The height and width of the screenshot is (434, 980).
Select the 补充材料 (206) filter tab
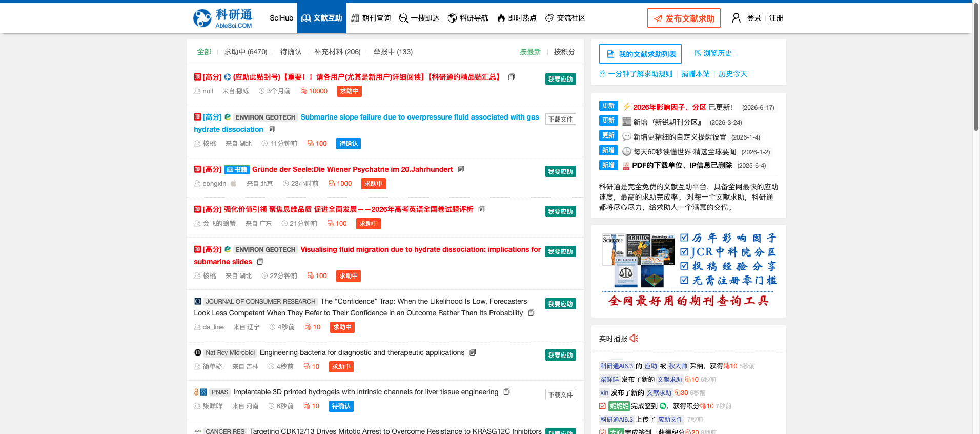click(337, 52)
